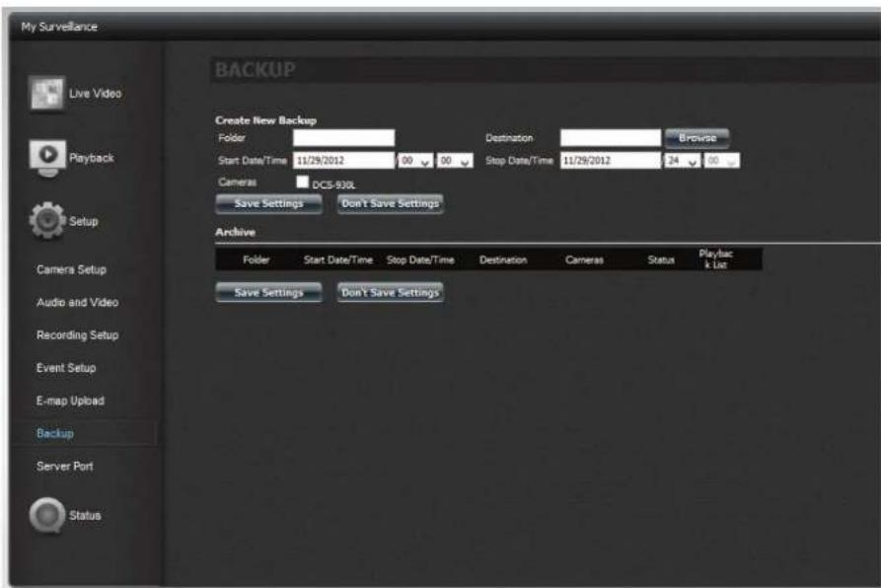The image size is (881, 588).
Task: Go to Recording Setup
Action: [x=77, y=334]
